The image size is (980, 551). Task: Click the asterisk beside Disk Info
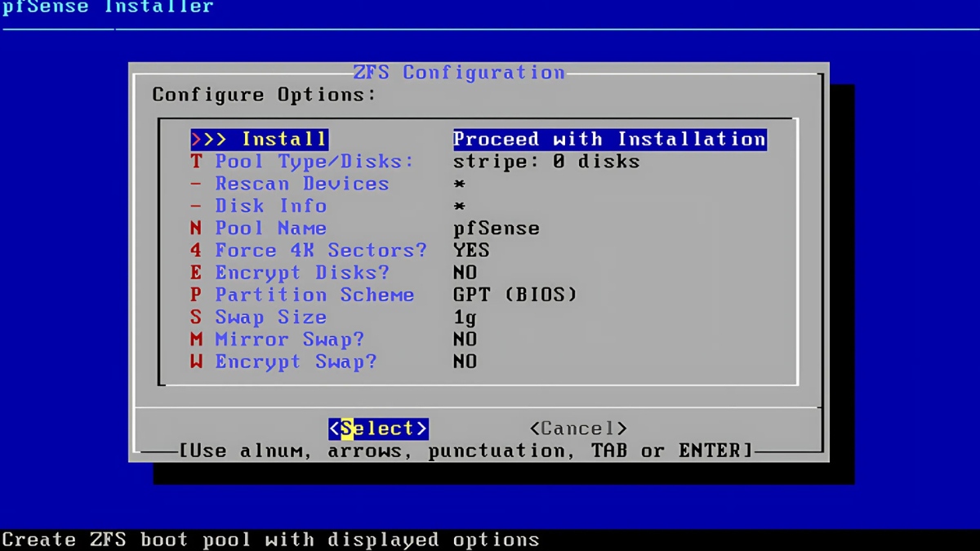[x=460, y=206]
